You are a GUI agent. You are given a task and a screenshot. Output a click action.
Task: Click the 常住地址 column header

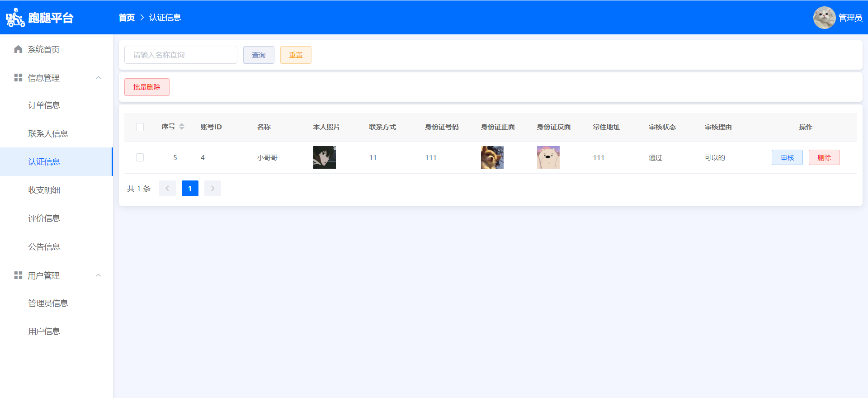[x=606, y=127]
